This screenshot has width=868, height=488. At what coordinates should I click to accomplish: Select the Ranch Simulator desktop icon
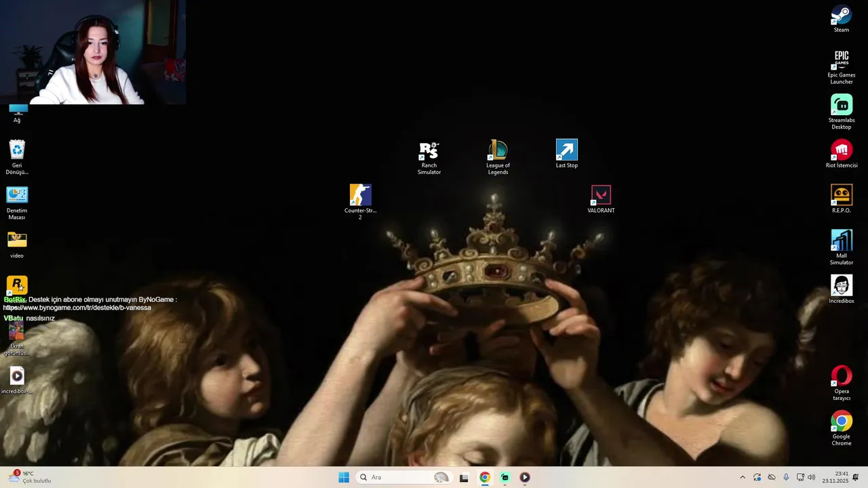[x=429, y=157]
